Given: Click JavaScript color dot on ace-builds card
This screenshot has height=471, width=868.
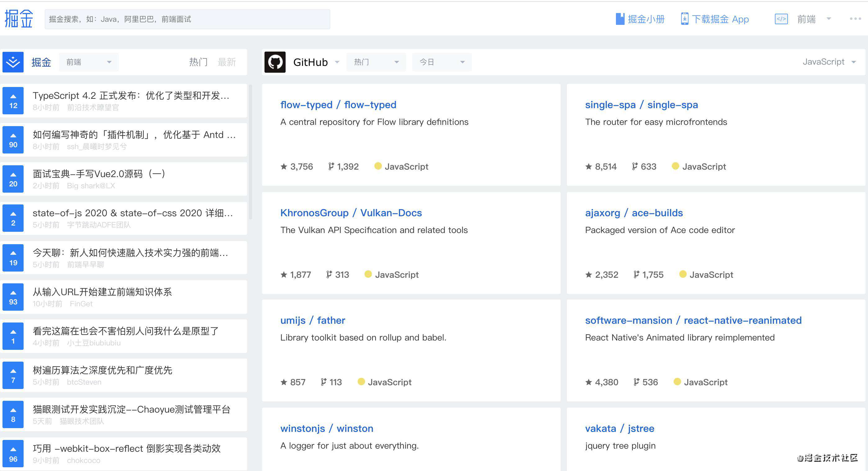Looking at the screenshot, I should coord(683,274).
